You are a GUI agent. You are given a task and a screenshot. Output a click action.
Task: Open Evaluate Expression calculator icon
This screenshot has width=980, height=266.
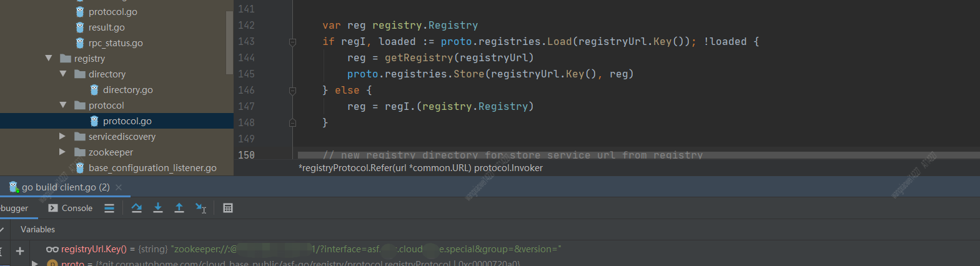[x=228, y=208]
